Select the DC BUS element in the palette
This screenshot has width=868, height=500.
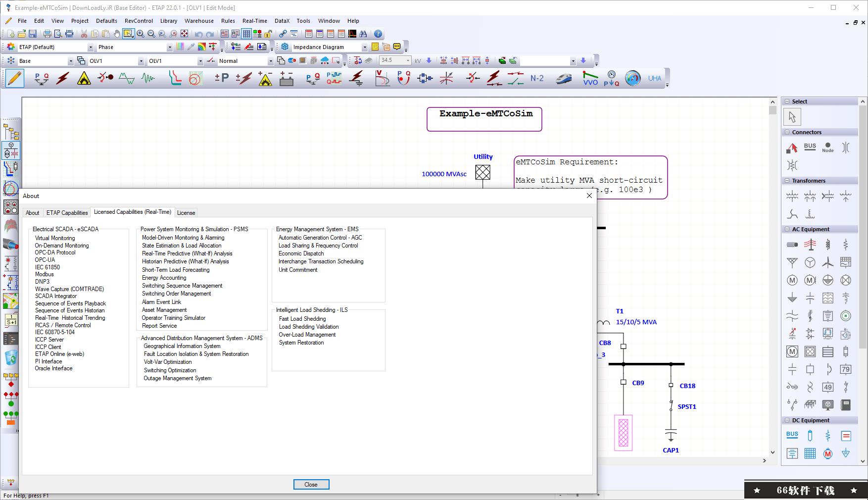[x=792, y=435]
